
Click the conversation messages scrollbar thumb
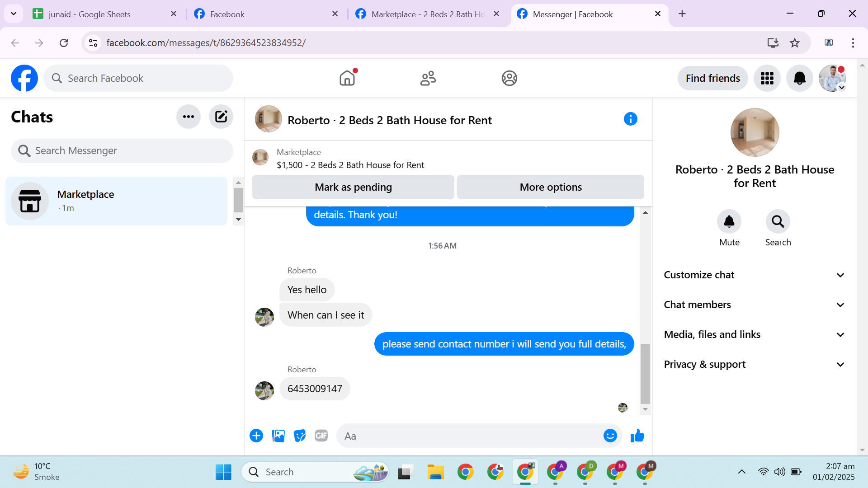tap(646, 374)
